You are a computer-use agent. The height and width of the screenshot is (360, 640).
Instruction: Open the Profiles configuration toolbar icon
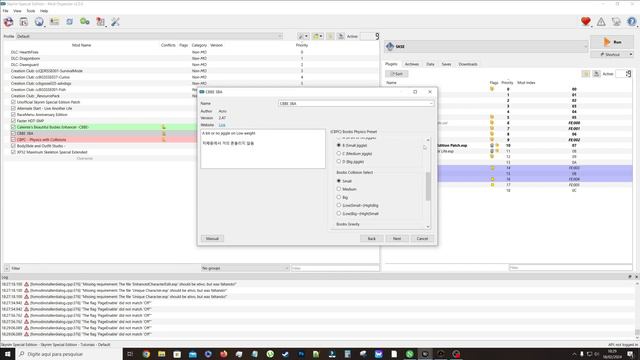[54, 22]
